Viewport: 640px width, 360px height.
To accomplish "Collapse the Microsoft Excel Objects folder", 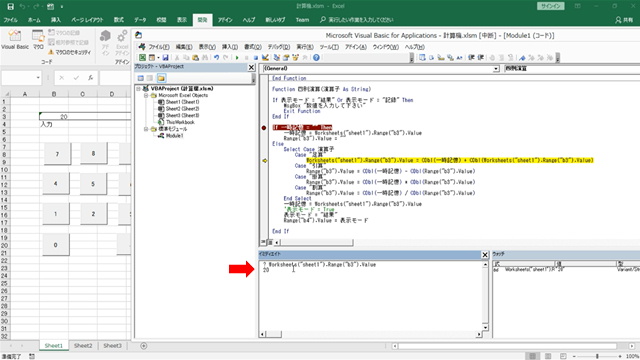I will 146,95.
